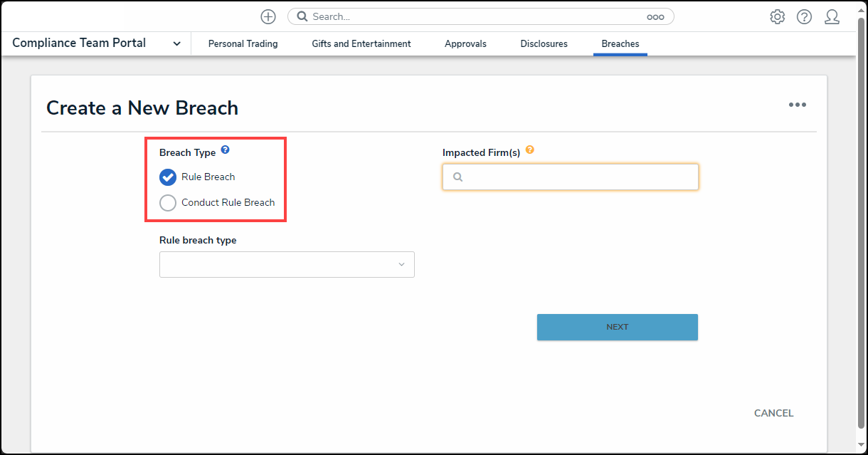The image size is (868, 455).
Task: Go to the Approvals tab
Action: tap(465, 44)
